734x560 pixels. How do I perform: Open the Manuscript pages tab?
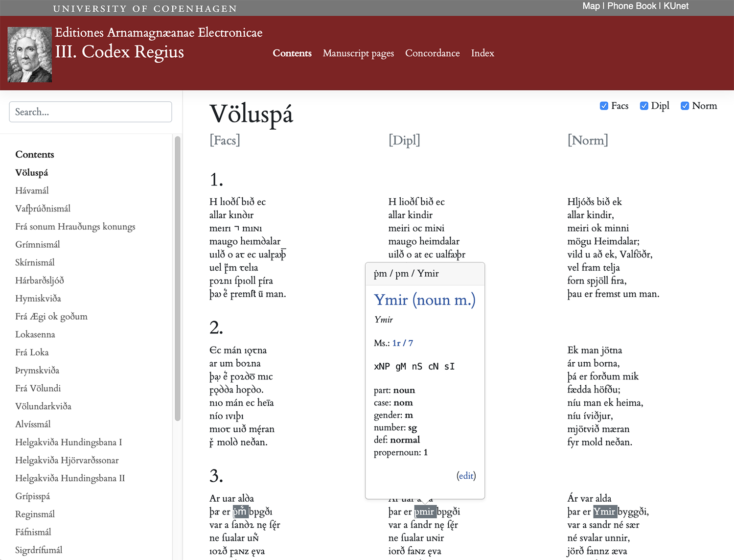(x=358, y=53)
